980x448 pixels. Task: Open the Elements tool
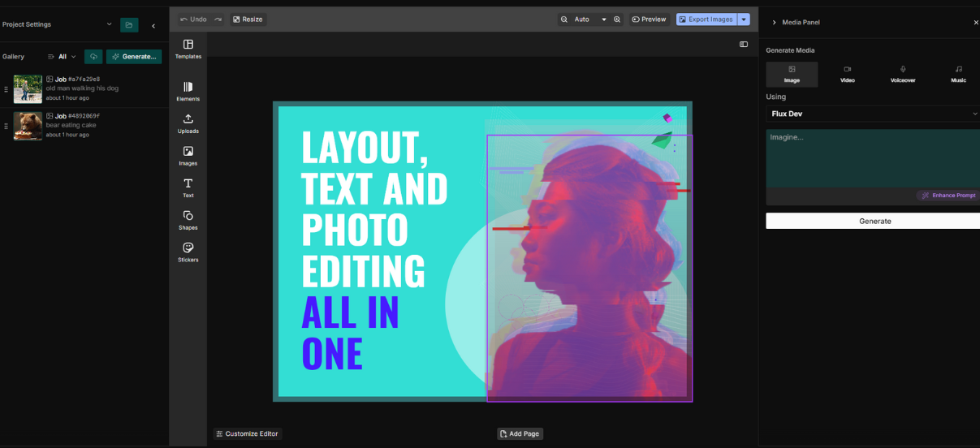tap(188, 91)
